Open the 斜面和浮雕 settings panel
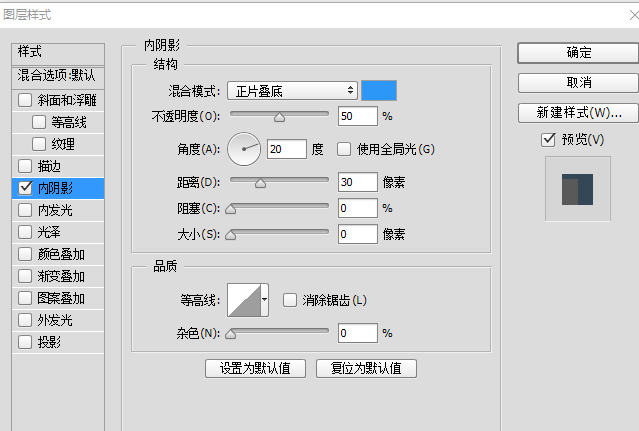This screenshot has height=431, width=639. coord(67,100)
